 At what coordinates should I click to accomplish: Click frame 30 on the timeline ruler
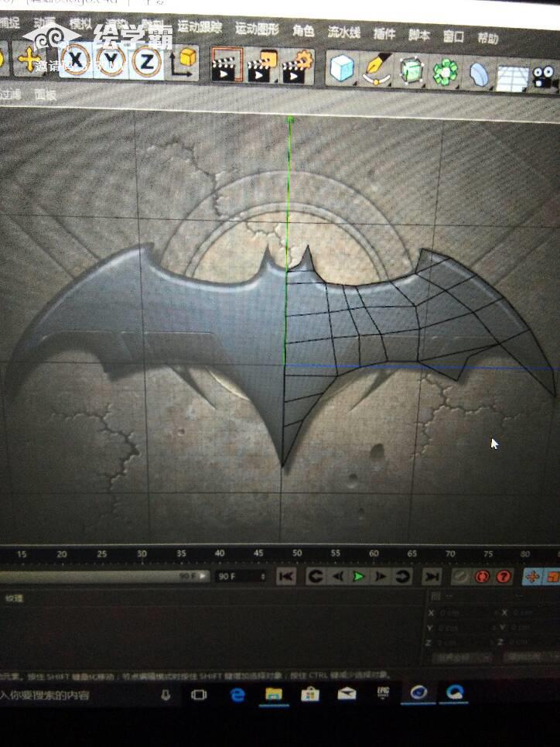point(142,553)
